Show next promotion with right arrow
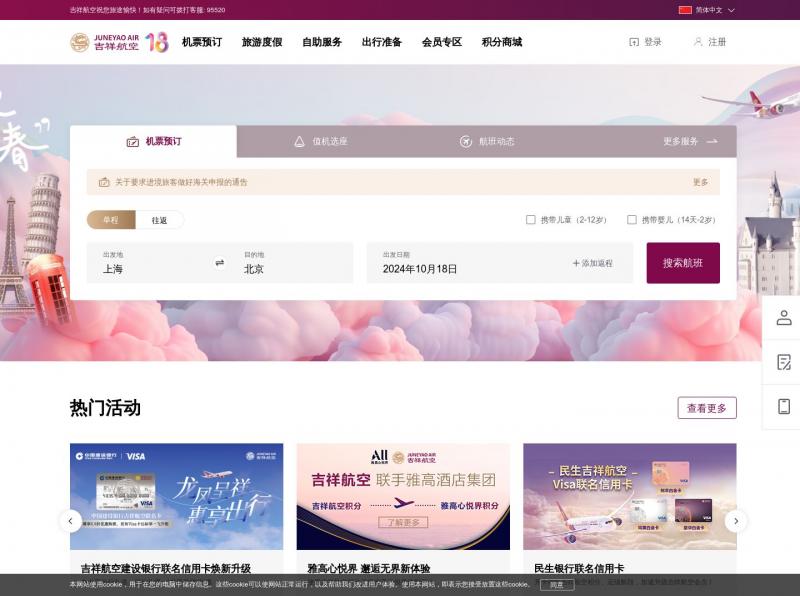Image resolution: width=800 pixels, height=596 pixels. 736,521
